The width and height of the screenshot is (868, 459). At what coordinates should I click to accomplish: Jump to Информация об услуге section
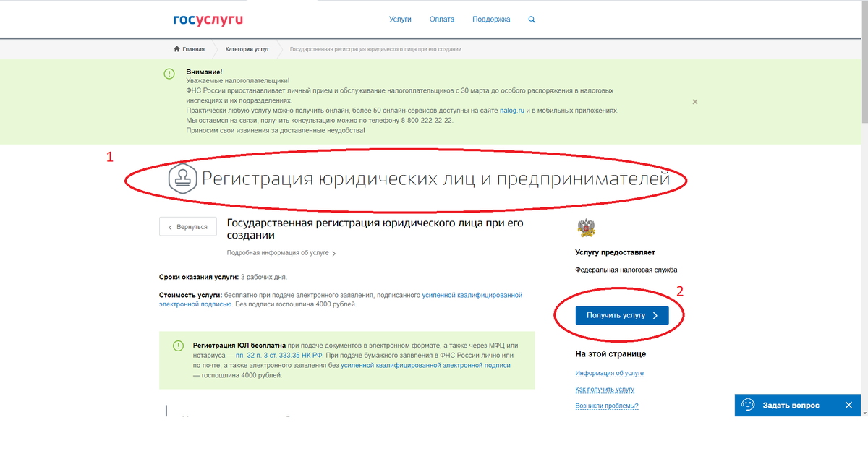click(x=610, y=374)
